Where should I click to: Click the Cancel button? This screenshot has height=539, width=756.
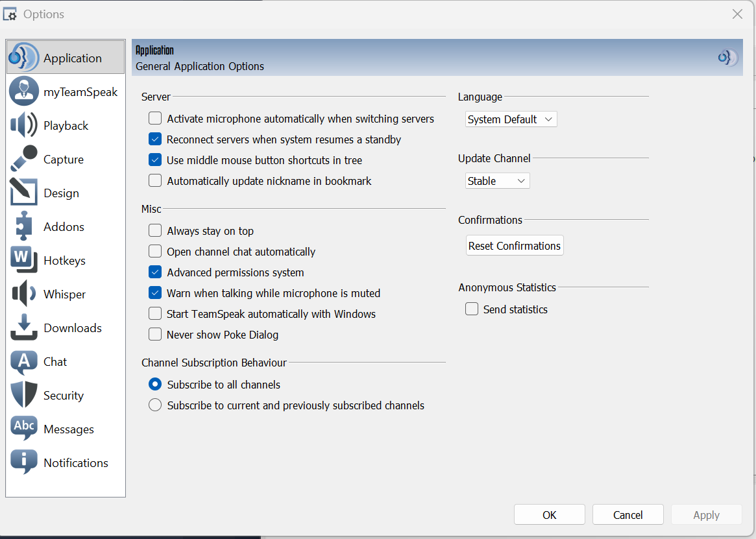coord(628,515)
